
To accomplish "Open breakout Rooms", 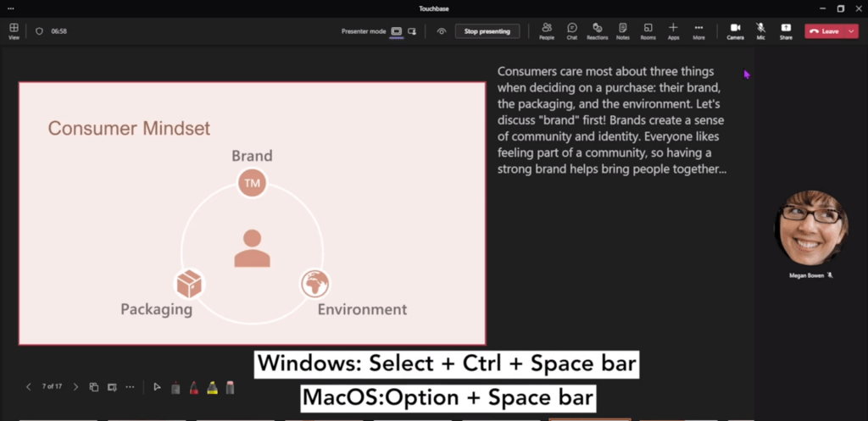I will [x=648, y=30].
